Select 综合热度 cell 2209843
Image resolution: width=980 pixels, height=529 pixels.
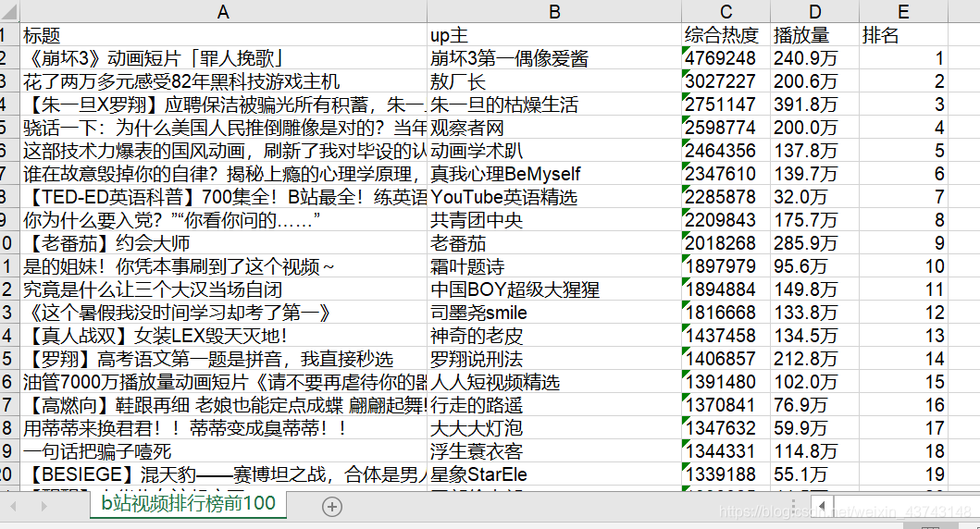(x=726, y=220)
